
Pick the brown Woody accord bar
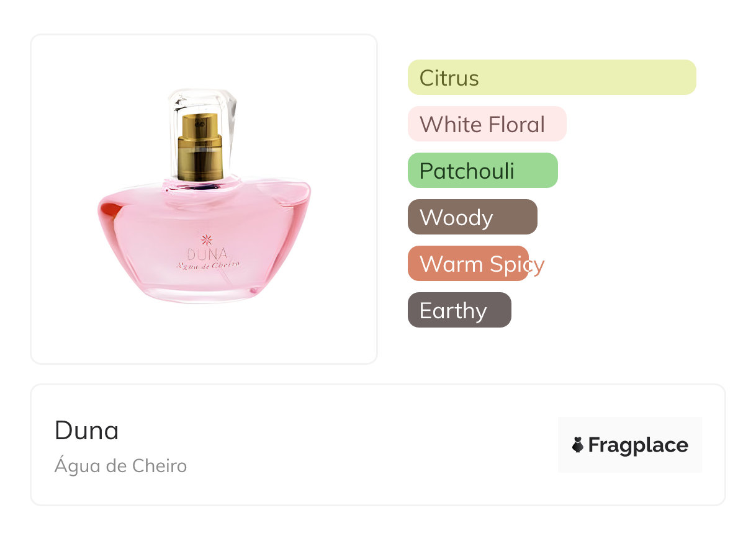pyautogui.click(x=472, y=217)
